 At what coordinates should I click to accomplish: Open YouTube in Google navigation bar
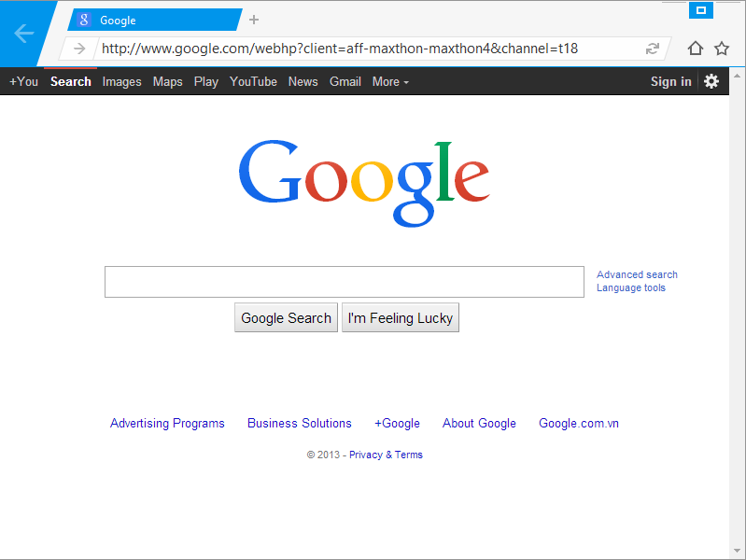coord(253,82)
